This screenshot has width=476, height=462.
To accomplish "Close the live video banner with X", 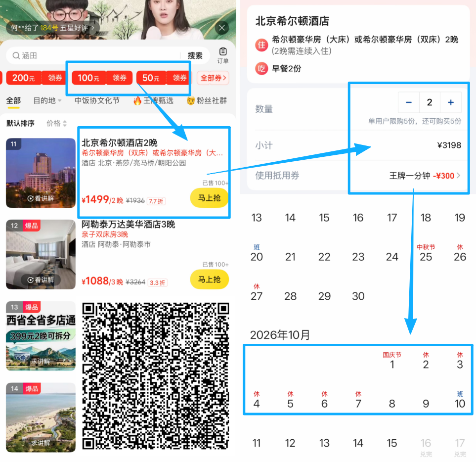I will coord(222,28).
